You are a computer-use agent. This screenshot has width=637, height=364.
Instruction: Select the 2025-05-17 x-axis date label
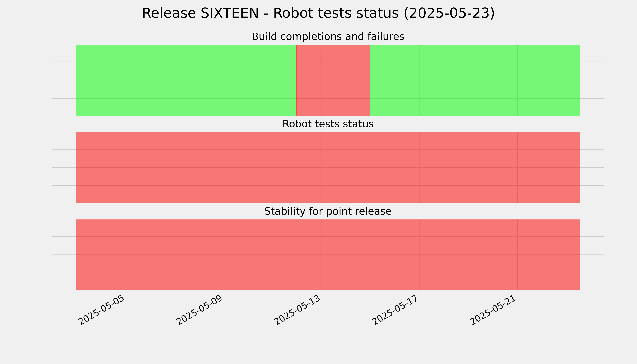395,310
